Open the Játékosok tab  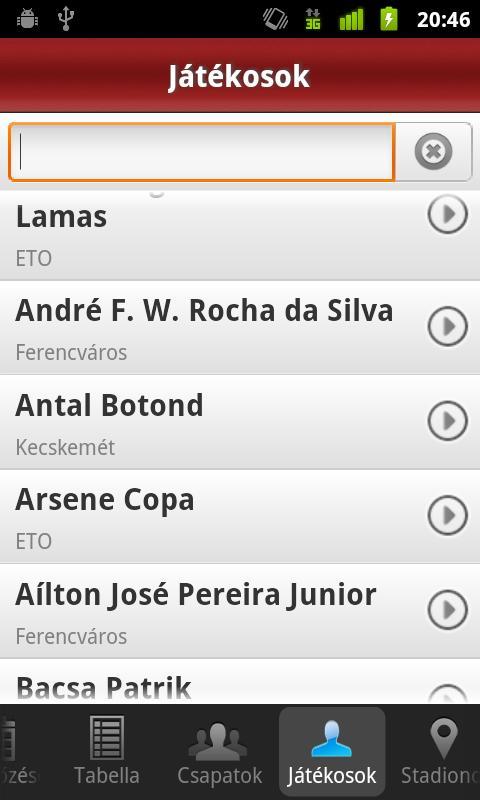(332, 751)
